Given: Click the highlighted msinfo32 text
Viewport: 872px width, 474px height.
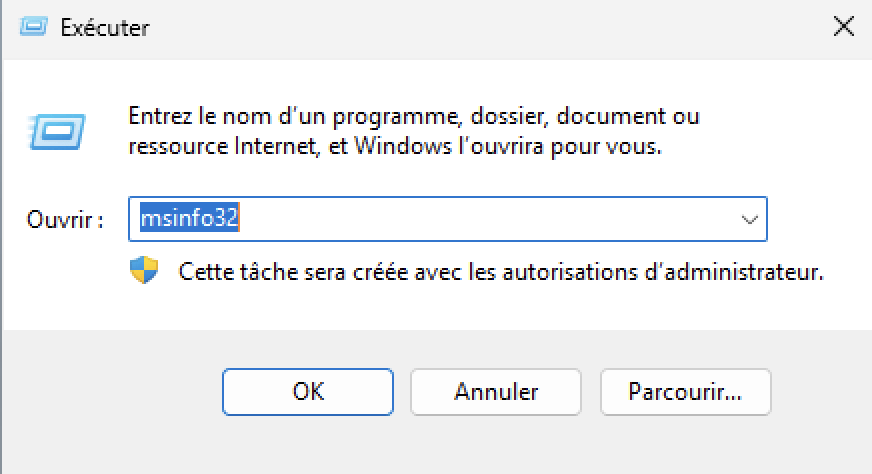Looking at the screenshot, I should click(189, 218).
